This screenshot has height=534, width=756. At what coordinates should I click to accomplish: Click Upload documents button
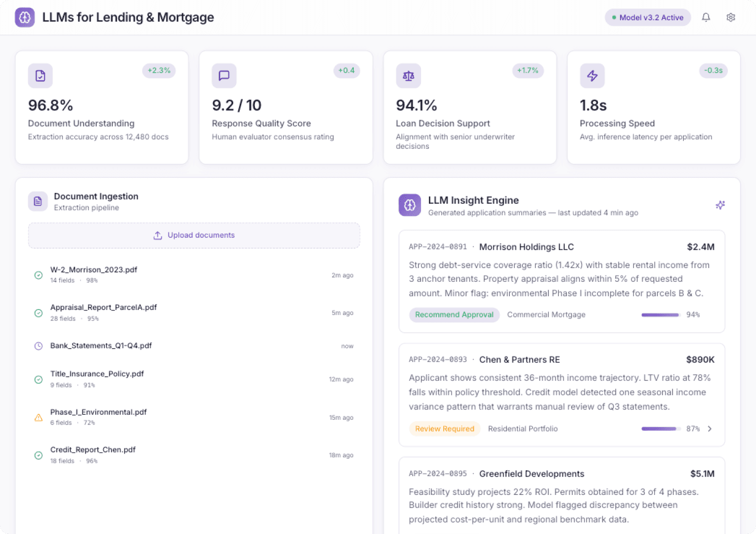pyautogui.click(x=194, y=235)
